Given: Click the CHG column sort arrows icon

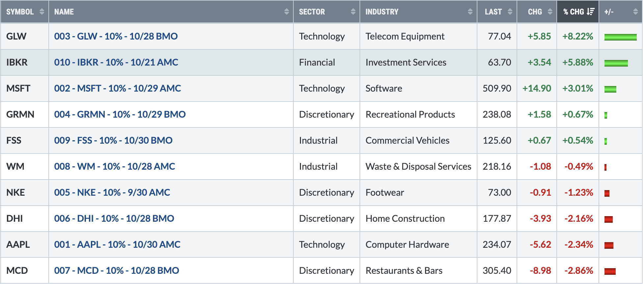Looking at the screenshot, I should pos(550,12).
